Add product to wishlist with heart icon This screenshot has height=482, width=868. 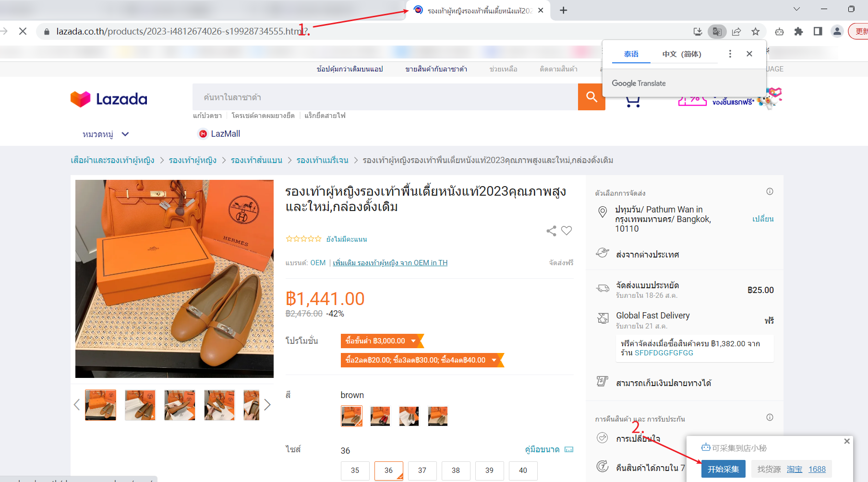[x=567, y=231]
